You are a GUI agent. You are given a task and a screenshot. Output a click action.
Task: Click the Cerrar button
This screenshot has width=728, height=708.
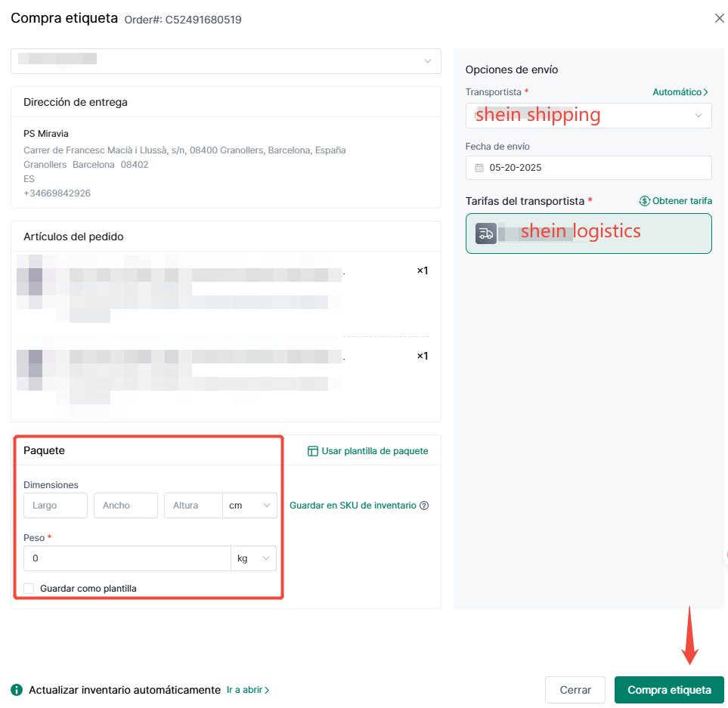click(575, 690)
